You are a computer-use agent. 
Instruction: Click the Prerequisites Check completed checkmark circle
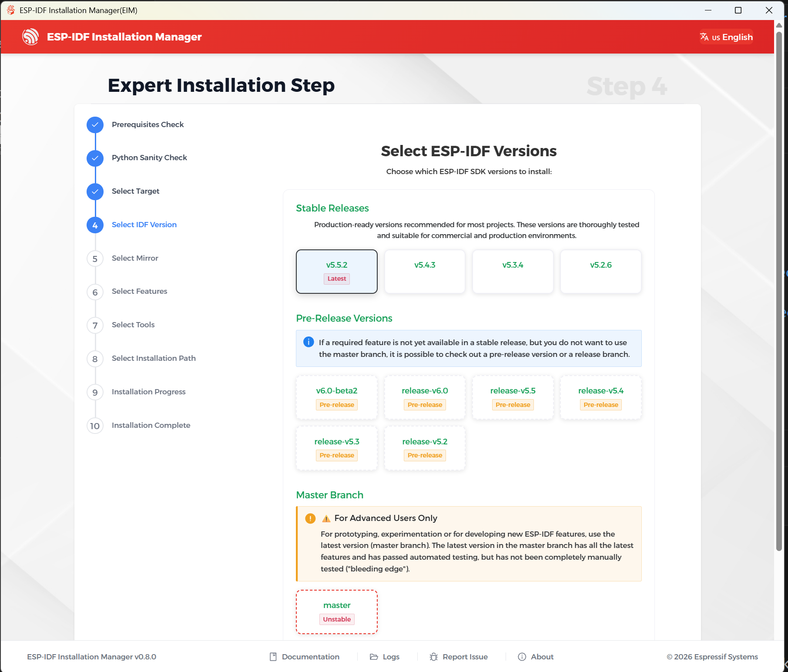tap(95, 125)
